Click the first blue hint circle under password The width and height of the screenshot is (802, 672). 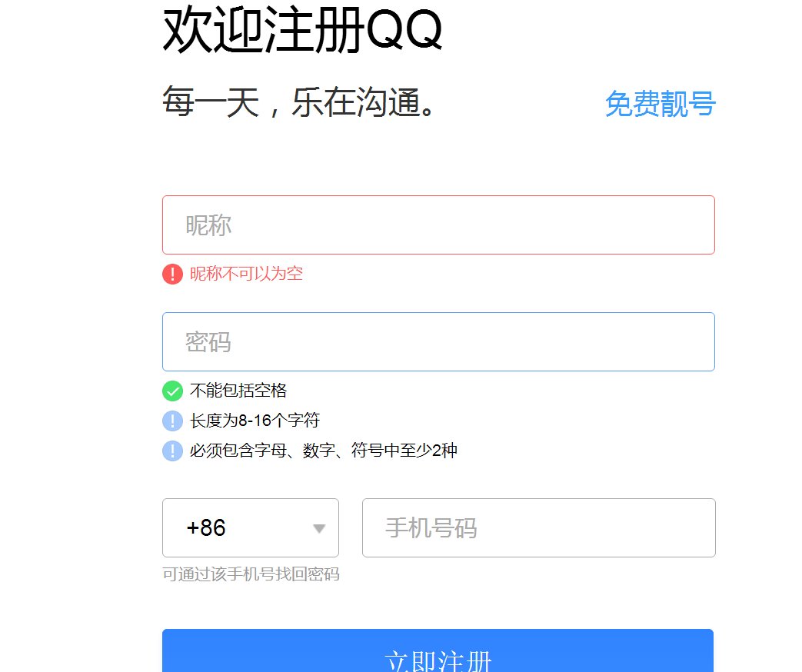(x=172, y=421)
